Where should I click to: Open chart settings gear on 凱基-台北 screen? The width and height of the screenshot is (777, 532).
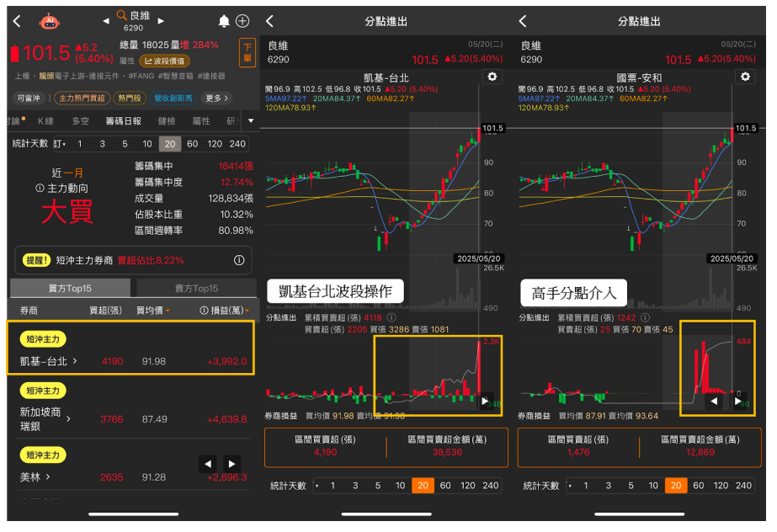pos(492,77)
